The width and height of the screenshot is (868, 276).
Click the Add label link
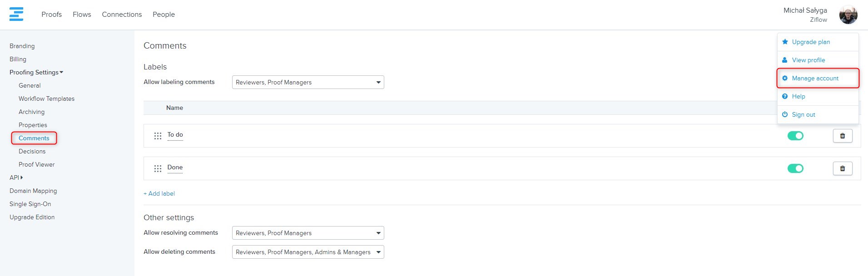pyautogui.click(x=159, y=193)
